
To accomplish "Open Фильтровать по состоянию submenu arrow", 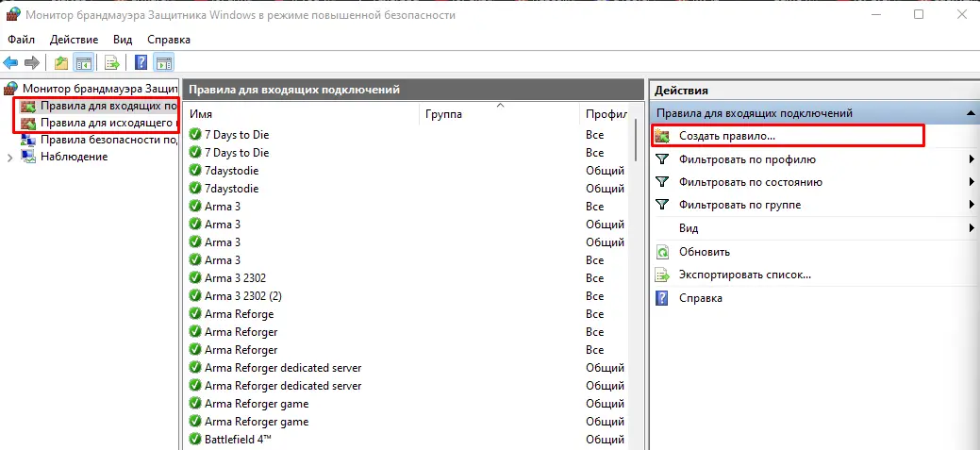I will point(972,182).
